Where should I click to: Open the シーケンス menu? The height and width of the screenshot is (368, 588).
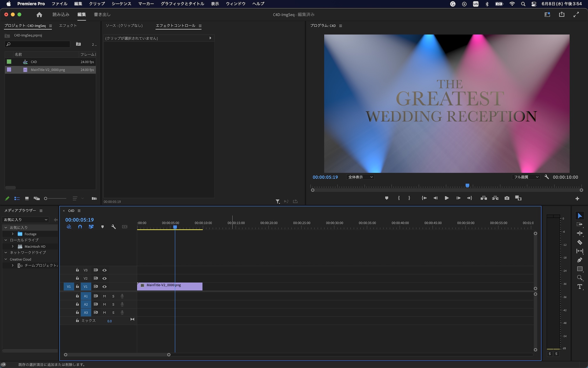(x=121, y=4)
